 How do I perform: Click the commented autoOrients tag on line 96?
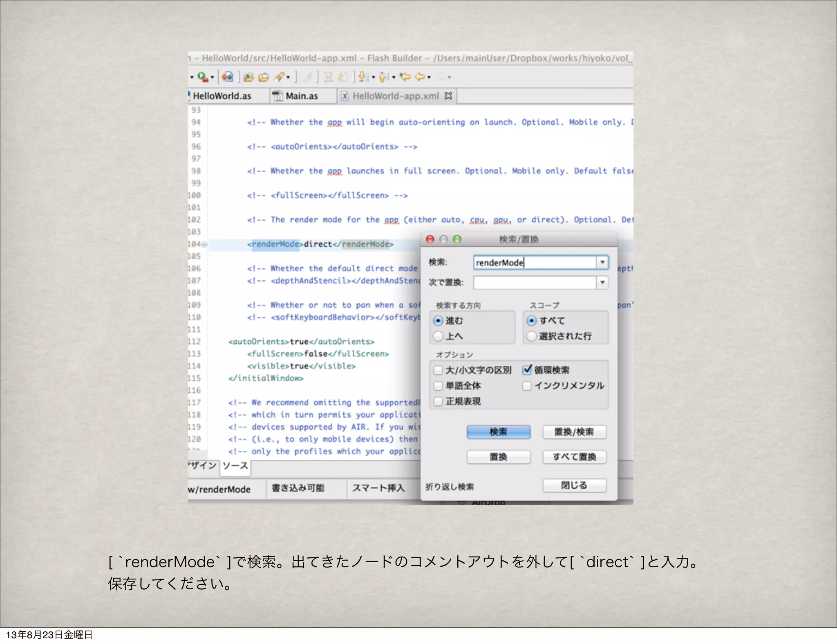pyautogui.click(x=332, y=147)
